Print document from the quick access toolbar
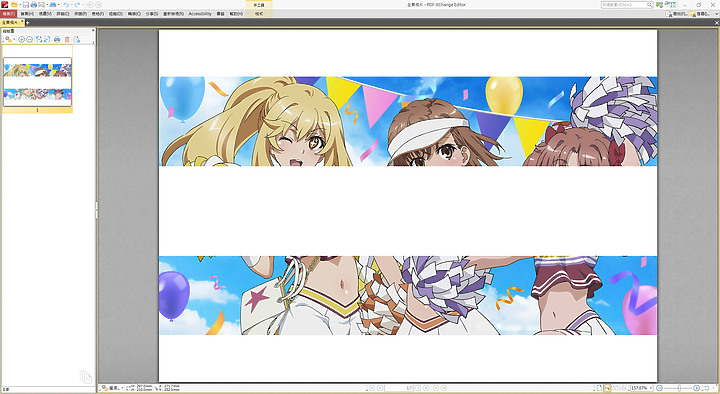 [34, 5]
